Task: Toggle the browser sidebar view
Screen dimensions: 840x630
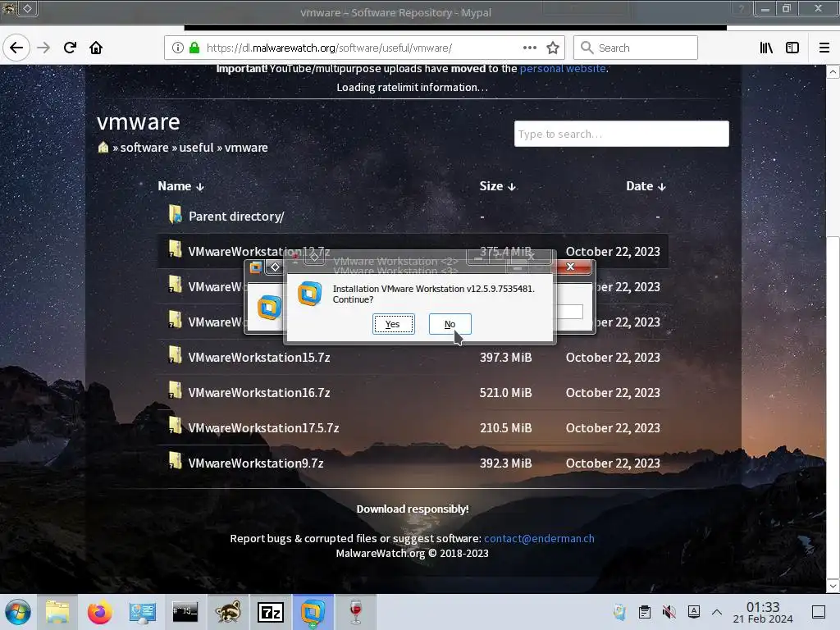Action: click(792, 48)
